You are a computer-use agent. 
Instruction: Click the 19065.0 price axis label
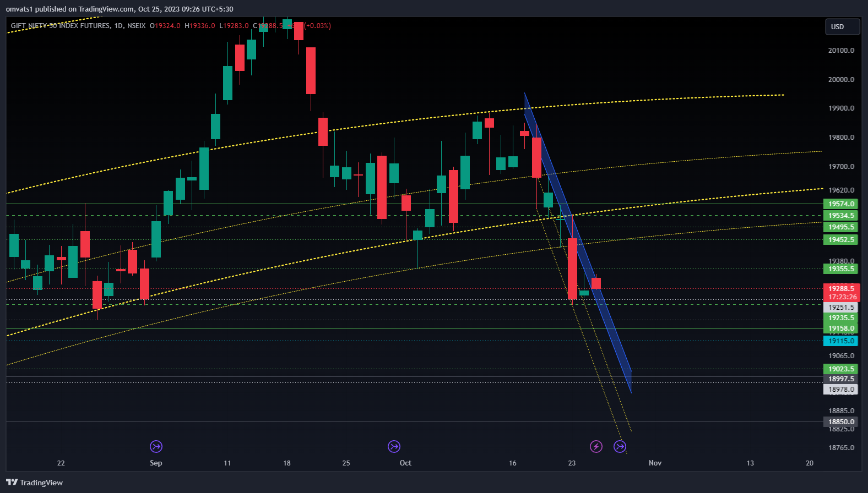841,356
